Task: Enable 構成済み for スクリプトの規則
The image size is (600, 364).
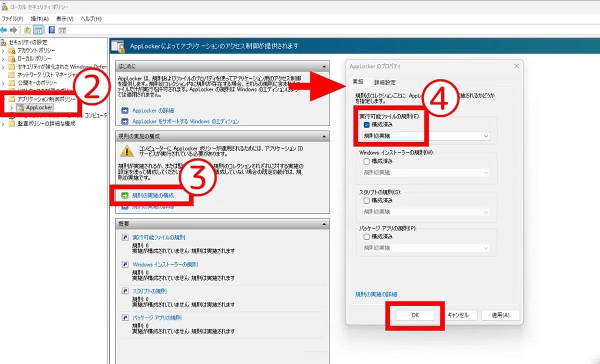Action: pyautogui.click(x=367, y=200)
